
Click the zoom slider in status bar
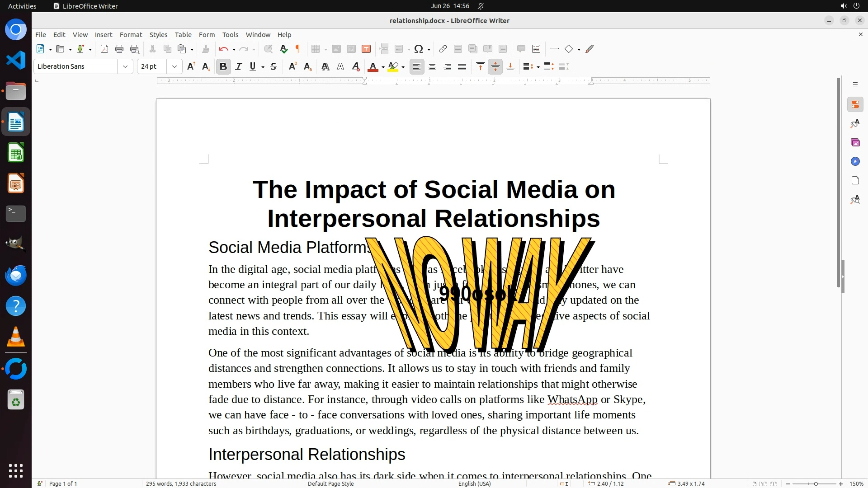tap(815, 484)
